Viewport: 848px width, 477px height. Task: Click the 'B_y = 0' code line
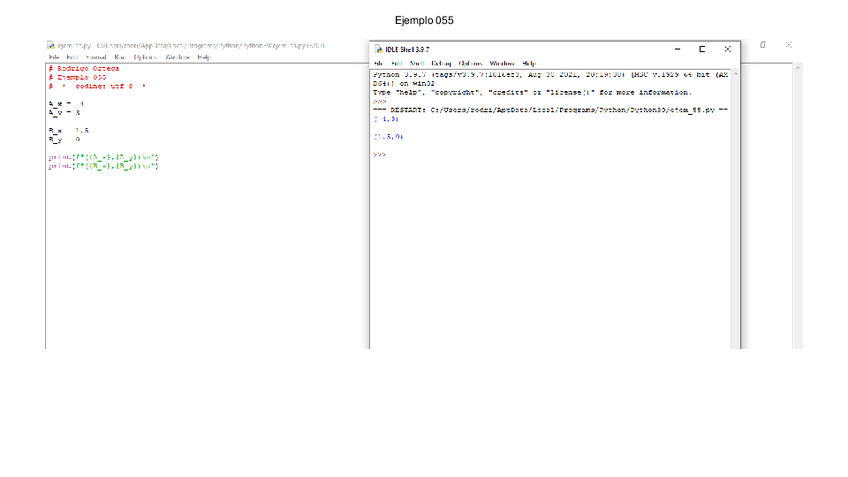(64, 139)
